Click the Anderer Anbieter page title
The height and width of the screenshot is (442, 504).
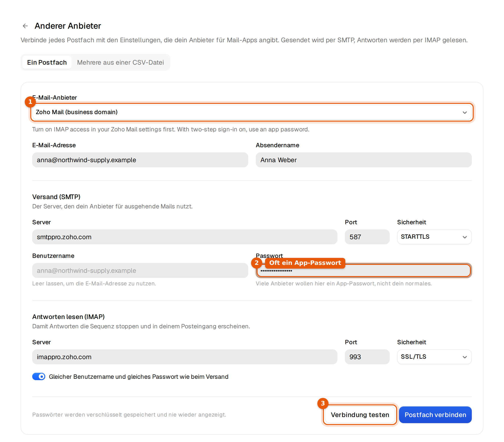68,26
